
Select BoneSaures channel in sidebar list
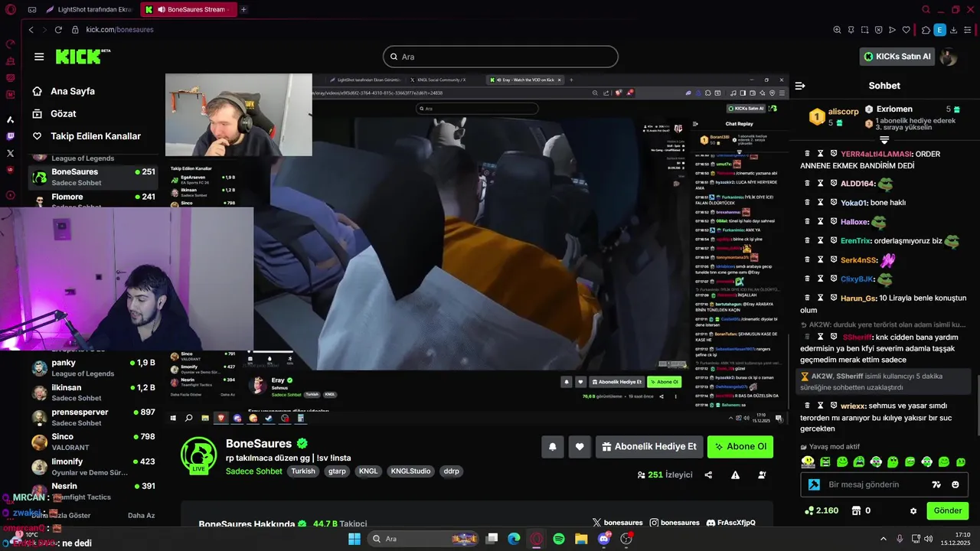point(93,177)
